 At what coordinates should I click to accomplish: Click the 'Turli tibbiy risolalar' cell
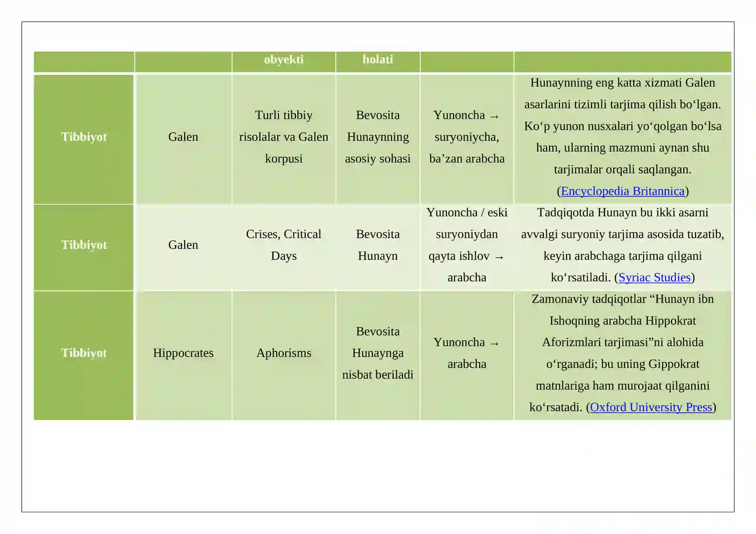coord(283,139)
